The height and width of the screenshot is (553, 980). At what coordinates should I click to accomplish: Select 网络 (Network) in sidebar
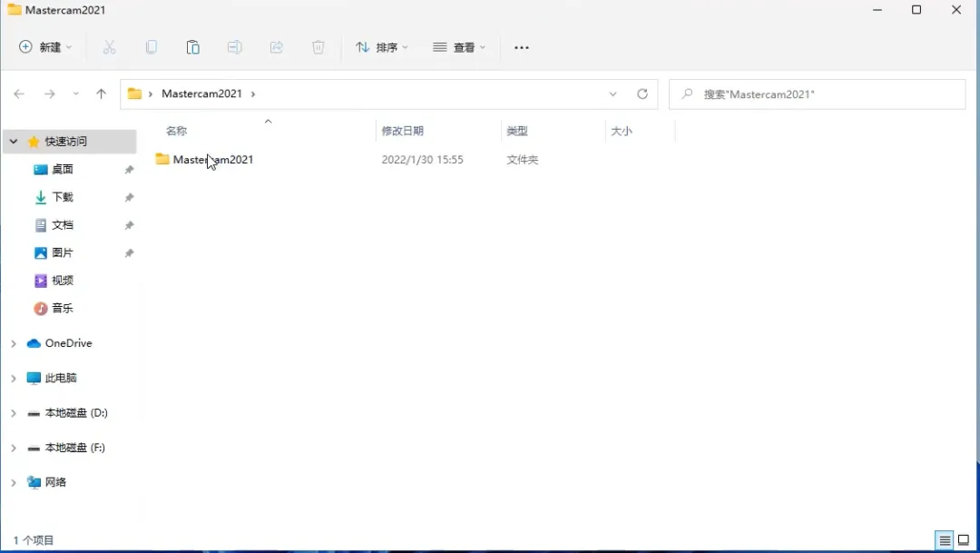click(x=55, y=482)
